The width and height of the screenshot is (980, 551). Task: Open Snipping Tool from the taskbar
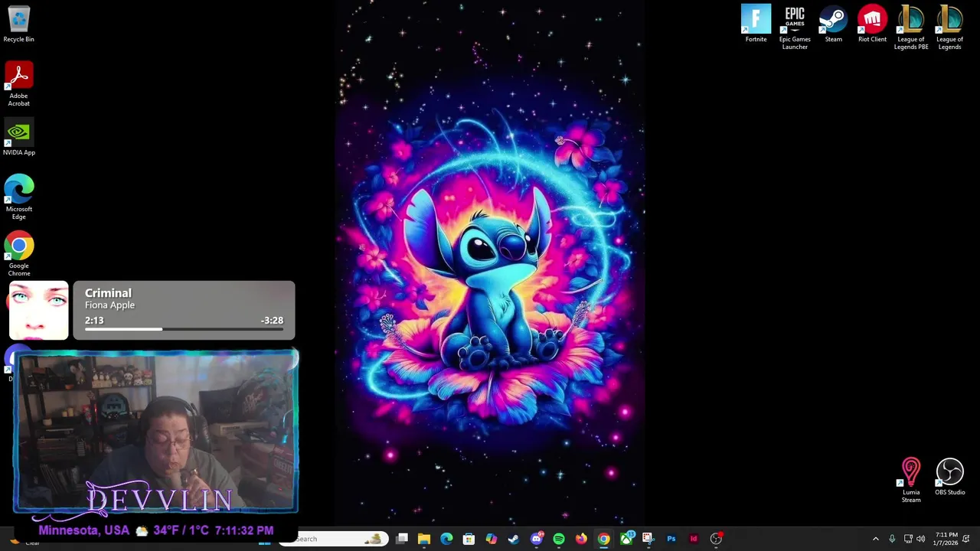coord(648,539)
